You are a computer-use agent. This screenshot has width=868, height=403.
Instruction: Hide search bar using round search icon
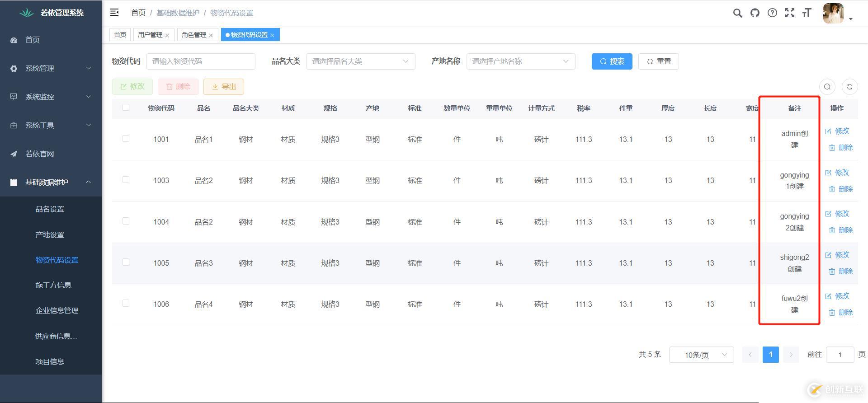pos(827,87)
